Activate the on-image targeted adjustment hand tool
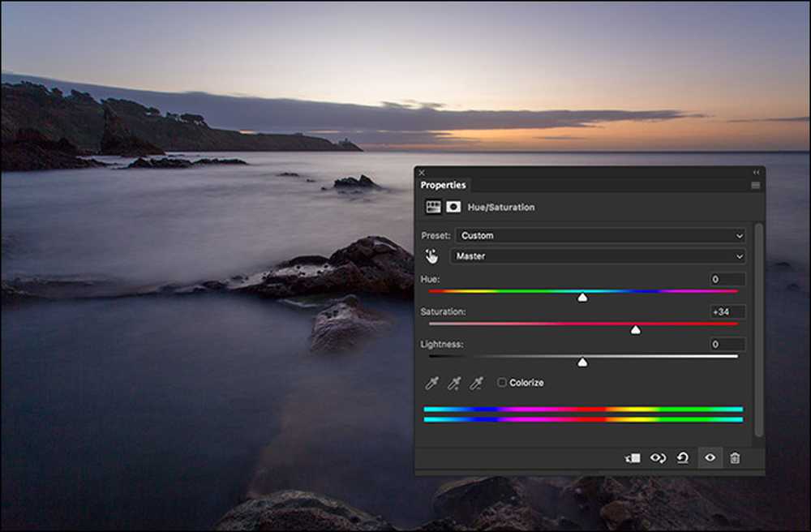Screen dimensions: 811x532 click(432, 256)
